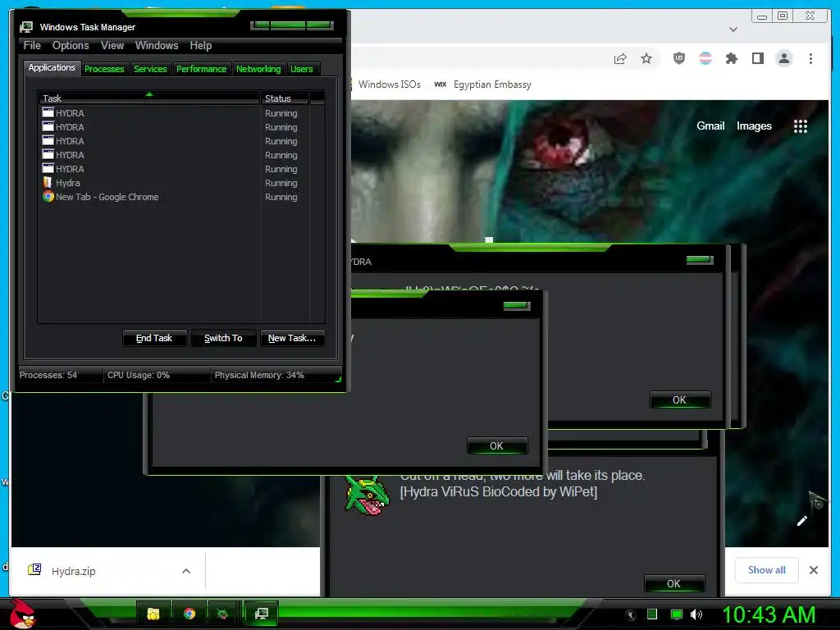Viewport: 840px width, 630px height.
Task: Switch to the Users tab
Action: click(x=302, y=69)
